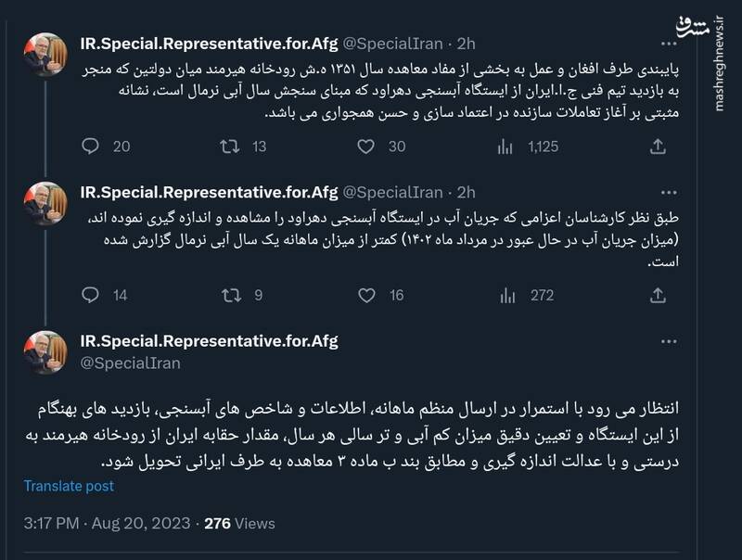
Task: View analytics of tweet with 272 views
Action: tap(506, 296)
